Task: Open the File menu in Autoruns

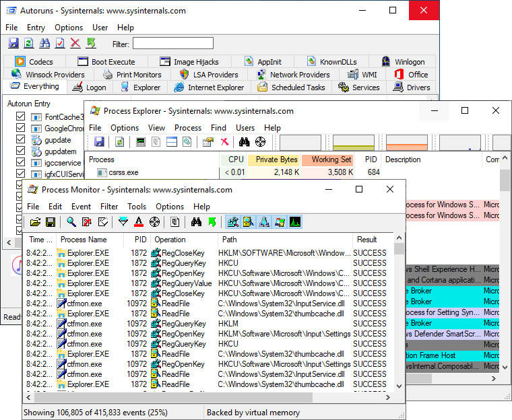Action: [11, 28]
